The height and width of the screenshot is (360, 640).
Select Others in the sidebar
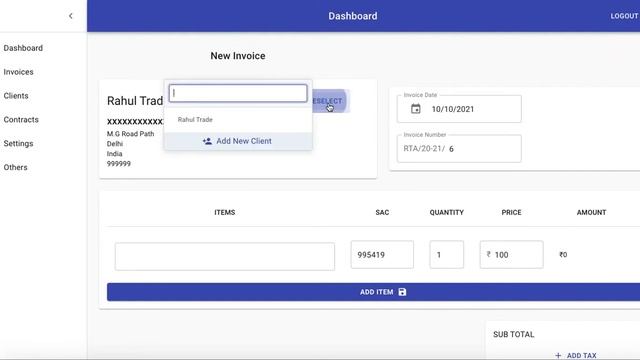16,167
